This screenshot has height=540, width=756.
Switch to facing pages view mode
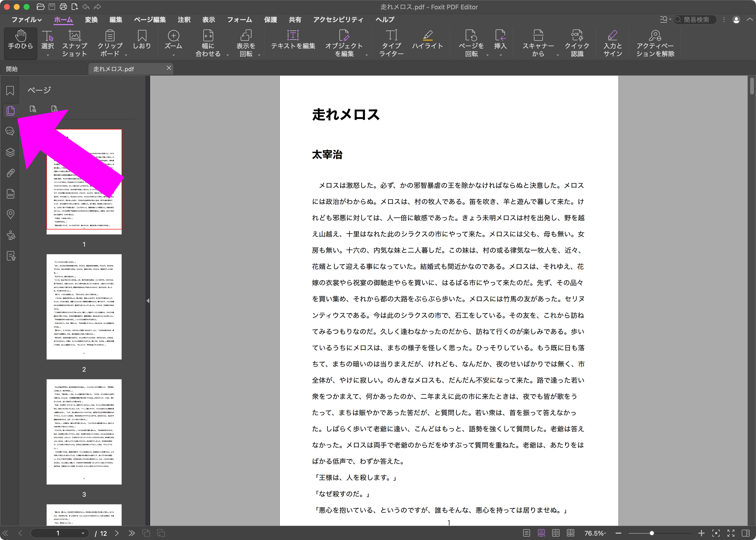556,533
